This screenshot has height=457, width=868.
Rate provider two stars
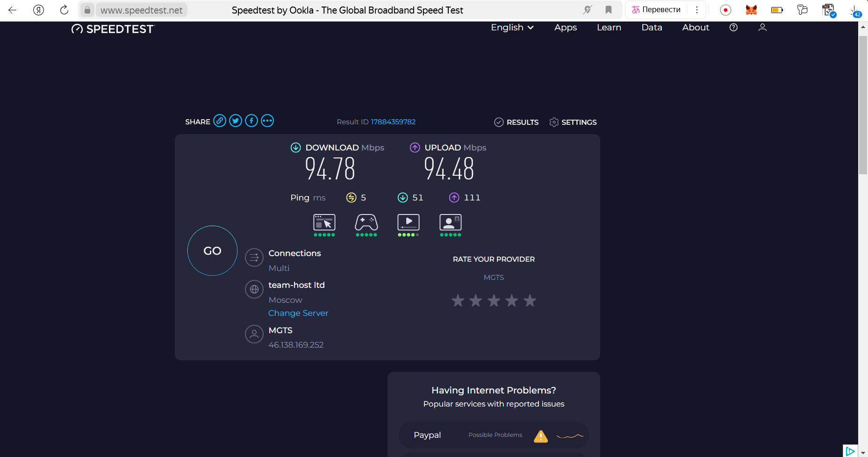[476, 300]
